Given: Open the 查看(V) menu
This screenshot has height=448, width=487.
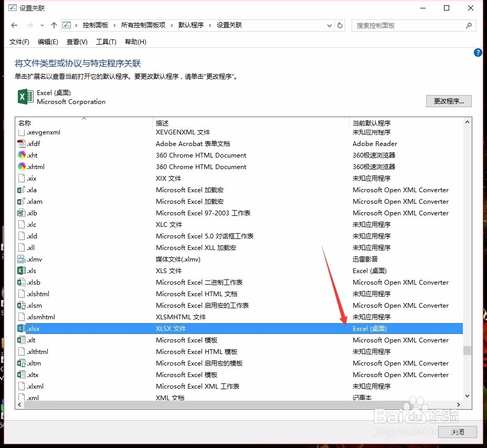Looking at the screenshot, I should pyautogui.click(x=76, y=41).
